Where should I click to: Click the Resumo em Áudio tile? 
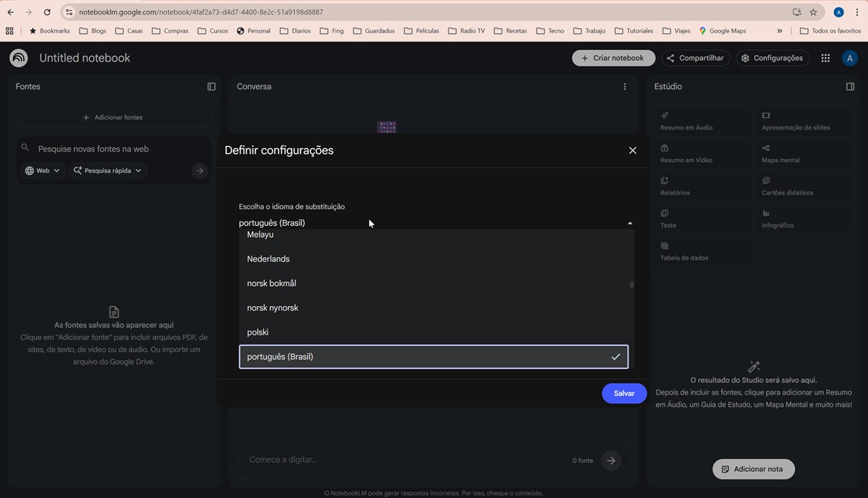pyautogui.click(x=701, y=121)
